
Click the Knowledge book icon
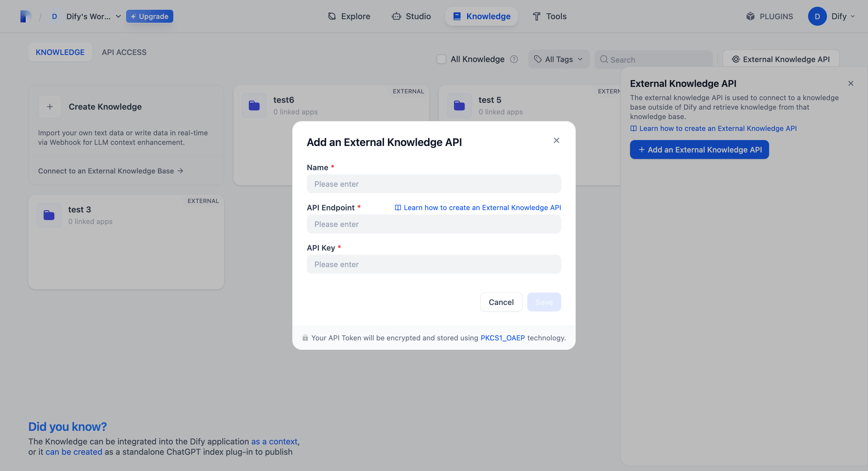point(457,16)
